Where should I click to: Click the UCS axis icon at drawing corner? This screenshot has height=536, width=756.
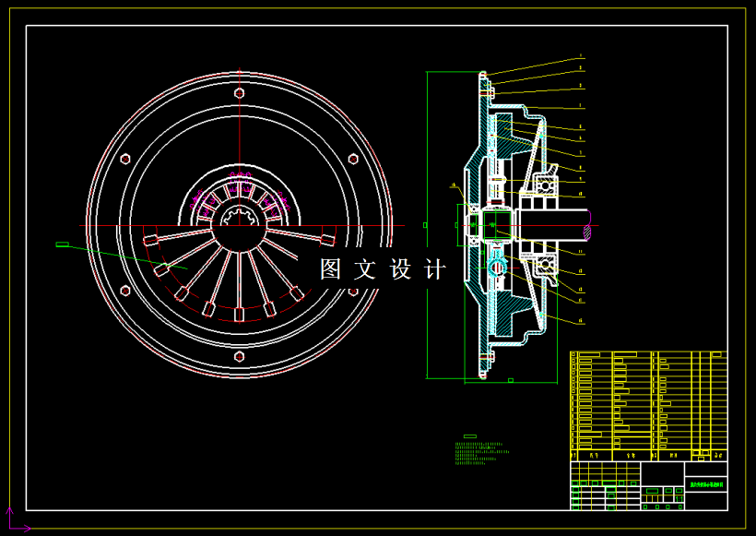(17, 519)
